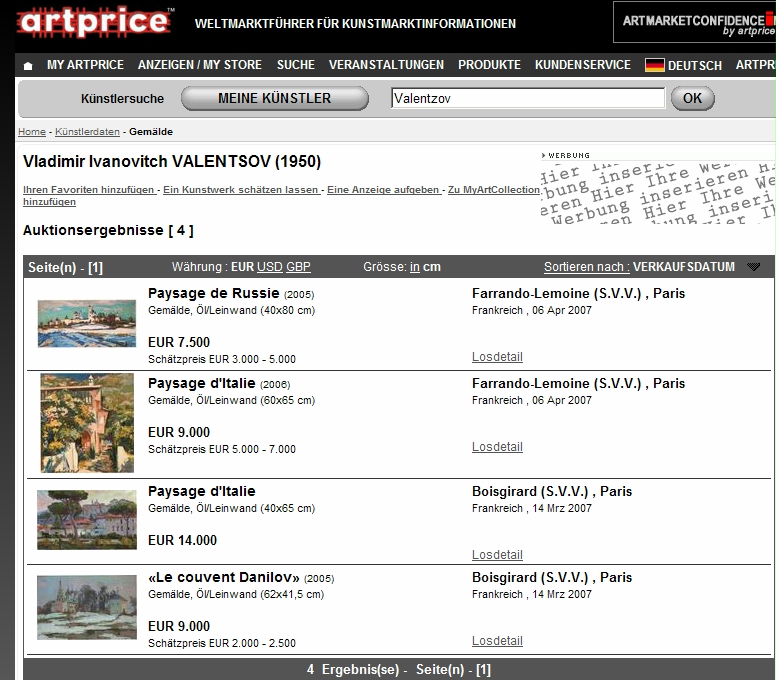Open the sort order dropdown arrow
The width and height of the screenshot is (776, 680).
[x=753, y=267]
